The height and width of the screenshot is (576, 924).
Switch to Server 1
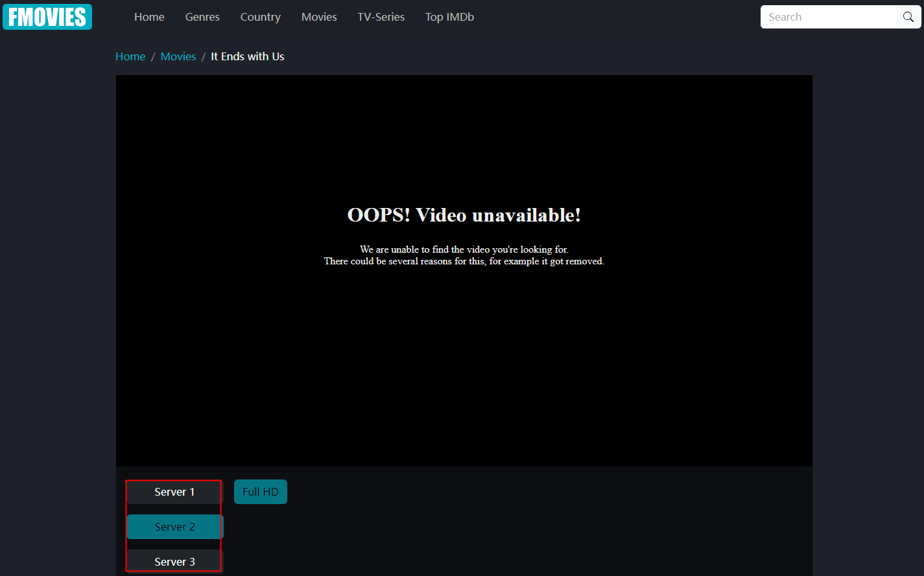click(x=174, y=492)
